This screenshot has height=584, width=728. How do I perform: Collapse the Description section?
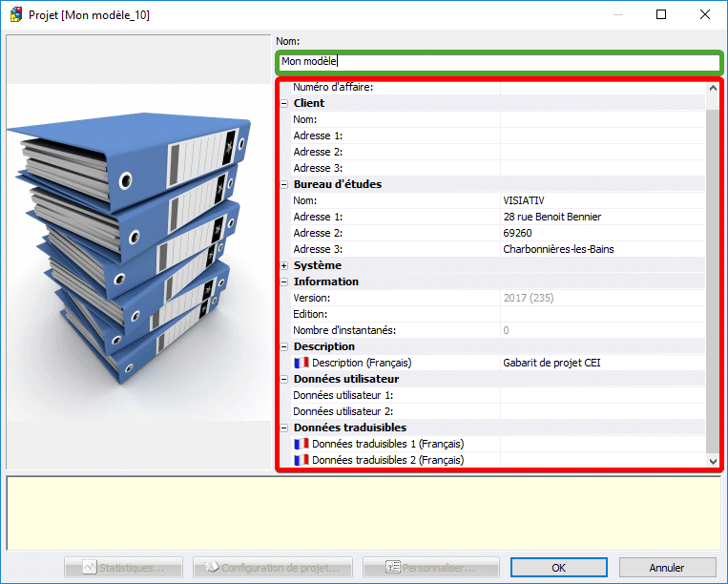[284, 346]
